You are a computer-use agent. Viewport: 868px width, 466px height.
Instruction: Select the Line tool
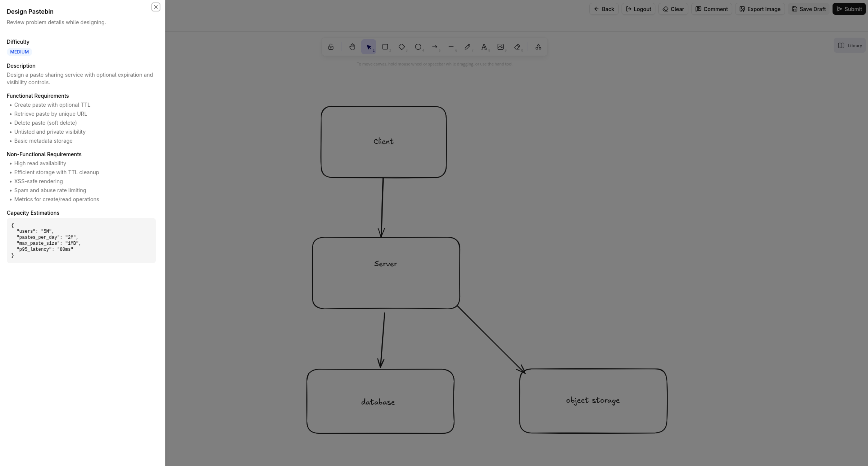(451, 47)
